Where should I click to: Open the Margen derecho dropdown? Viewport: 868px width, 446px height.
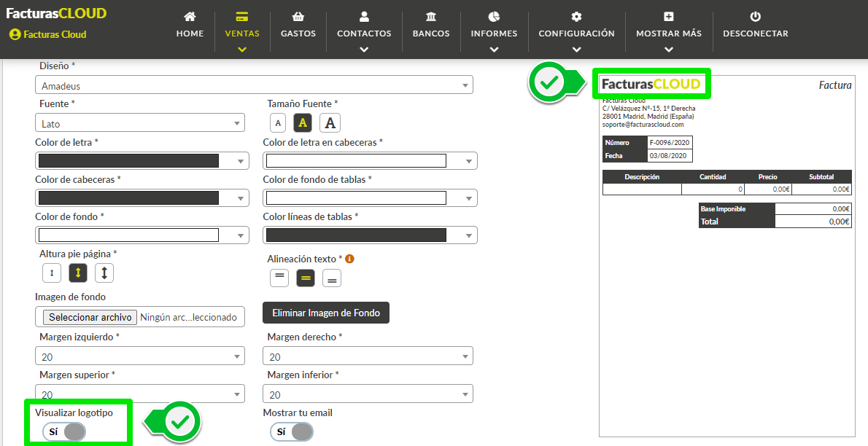coord(368,356)
